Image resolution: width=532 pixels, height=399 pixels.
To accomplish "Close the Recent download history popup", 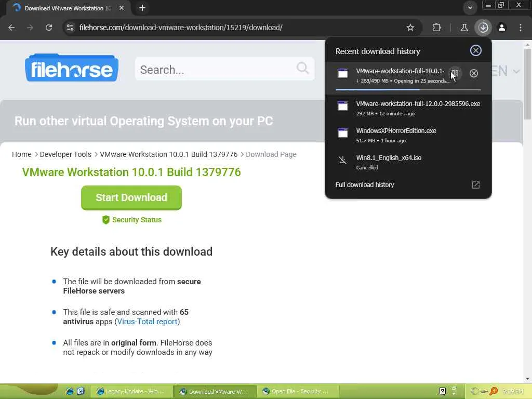I will coord(476,50).
